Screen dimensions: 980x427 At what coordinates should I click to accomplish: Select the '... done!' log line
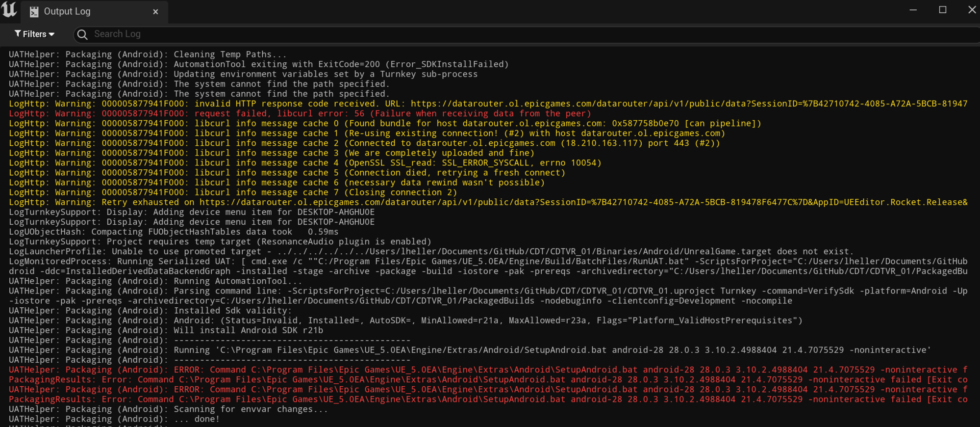[114, 419]
